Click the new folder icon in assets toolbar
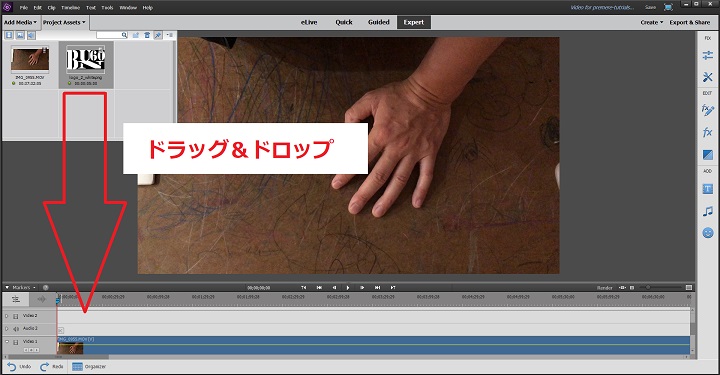 tap(136, 35)
